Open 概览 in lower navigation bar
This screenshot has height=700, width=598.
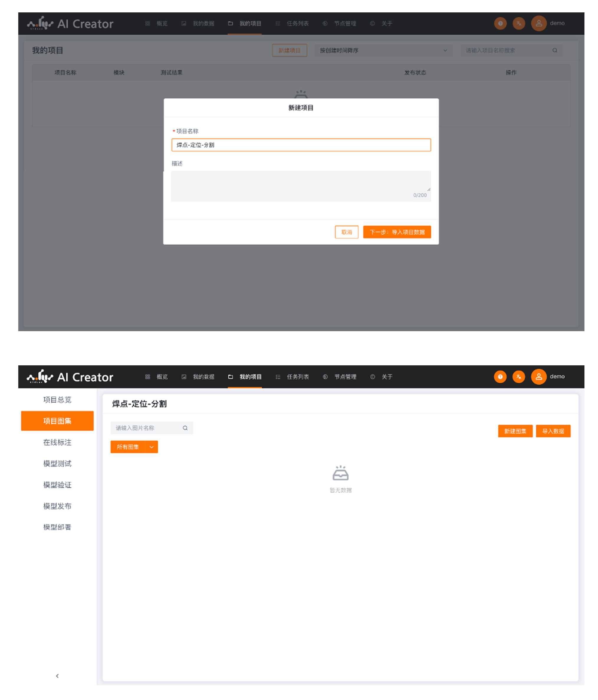point(162,377)
